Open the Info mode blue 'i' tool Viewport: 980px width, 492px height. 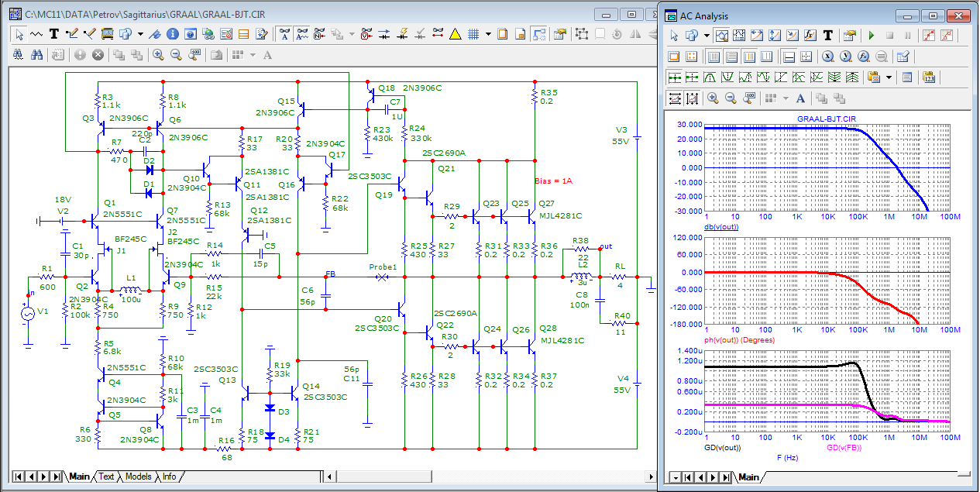[172, 34]
